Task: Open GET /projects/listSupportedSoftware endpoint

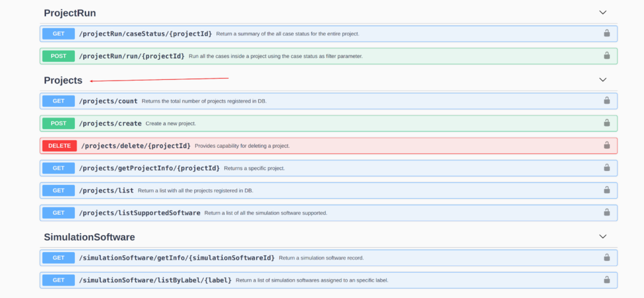Action: (328, 212)
